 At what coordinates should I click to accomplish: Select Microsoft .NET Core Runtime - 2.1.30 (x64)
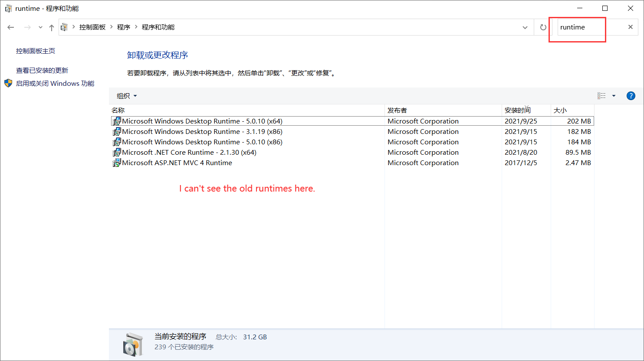[352, 153]
